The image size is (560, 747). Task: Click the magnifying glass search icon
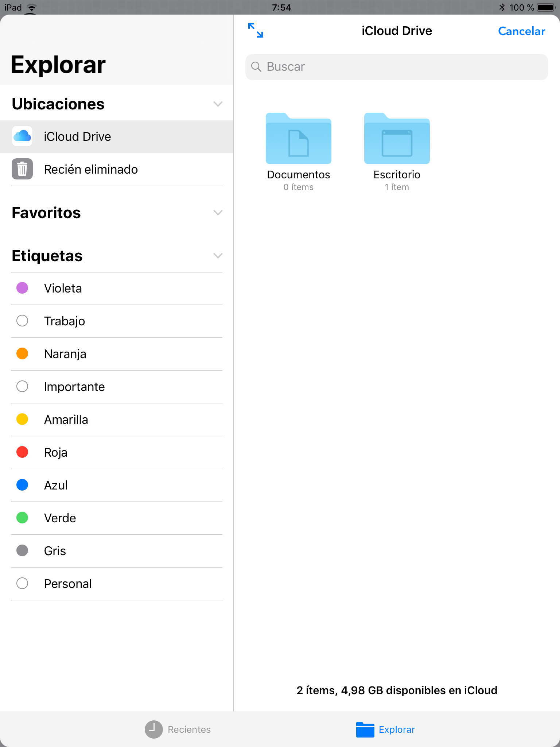pos(256,67)
